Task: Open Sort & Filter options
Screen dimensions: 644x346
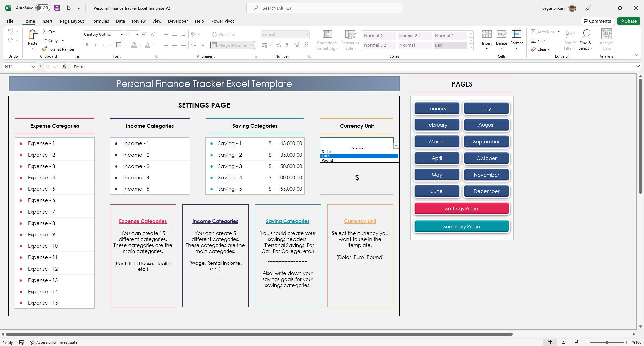Action: coord(570,39)
